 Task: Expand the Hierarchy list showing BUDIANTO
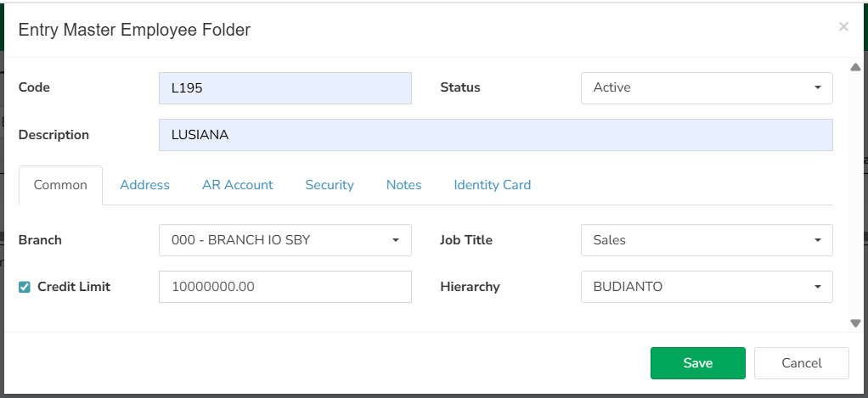[x=707, y=287]
